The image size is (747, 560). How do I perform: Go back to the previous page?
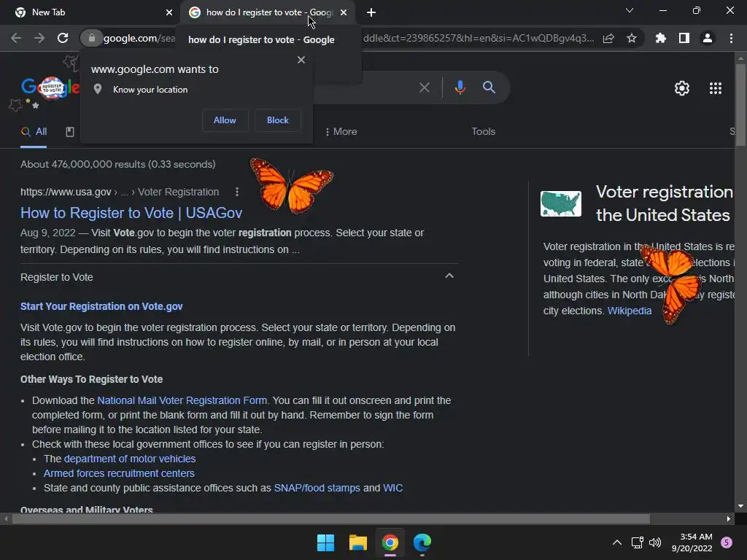[16, 38]
